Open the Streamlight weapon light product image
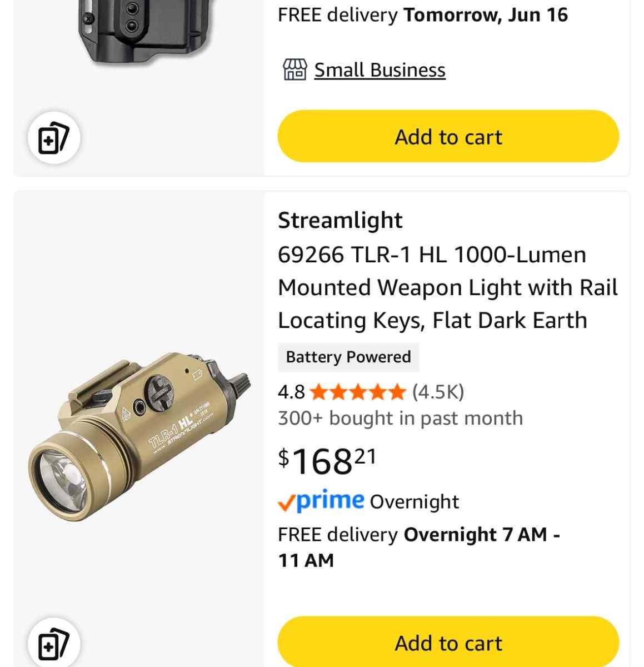 [139, 437]
